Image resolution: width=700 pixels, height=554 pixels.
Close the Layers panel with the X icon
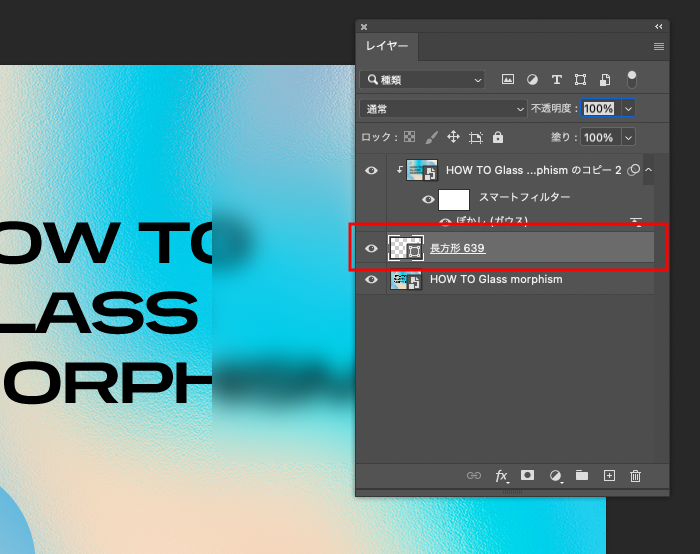[364, 27]
